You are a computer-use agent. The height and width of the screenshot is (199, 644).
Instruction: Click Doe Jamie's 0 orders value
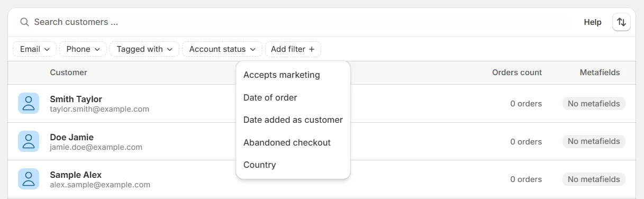tap(526, 142)
